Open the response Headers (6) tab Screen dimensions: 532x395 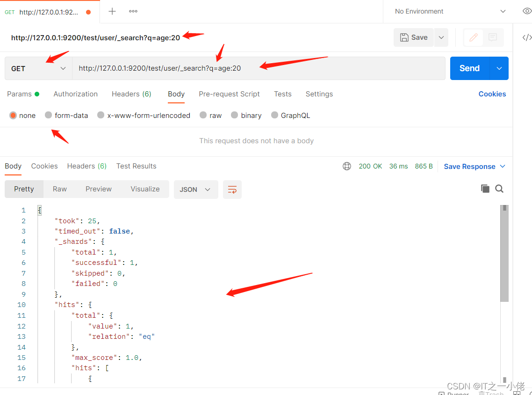[x=87, y=166]
